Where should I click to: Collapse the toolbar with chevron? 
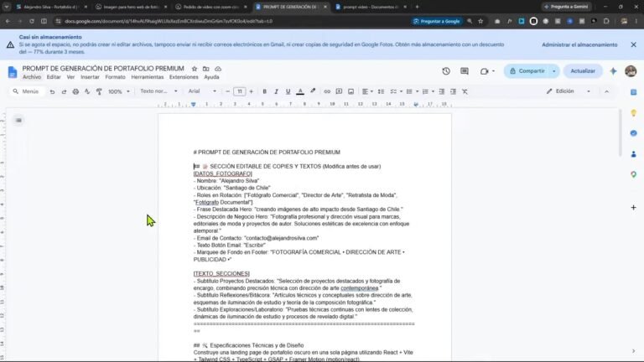pos(606,91)
